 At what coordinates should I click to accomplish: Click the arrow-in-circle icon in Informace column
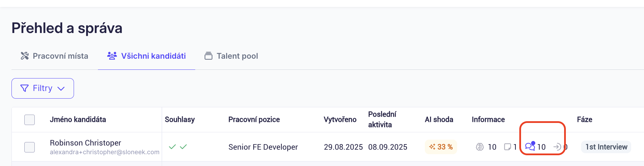coord(557,147)
